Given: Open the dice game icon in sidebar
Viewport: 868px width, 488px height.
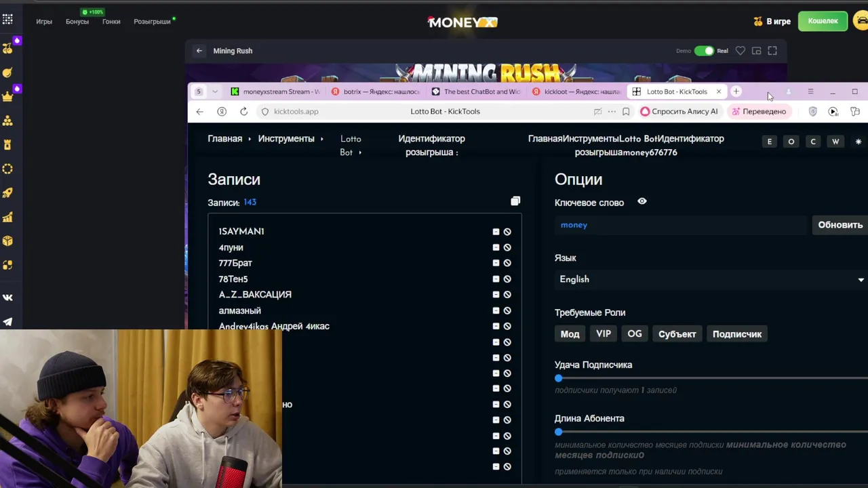Looking at the screenshot, I should click(x=7, y=241).
